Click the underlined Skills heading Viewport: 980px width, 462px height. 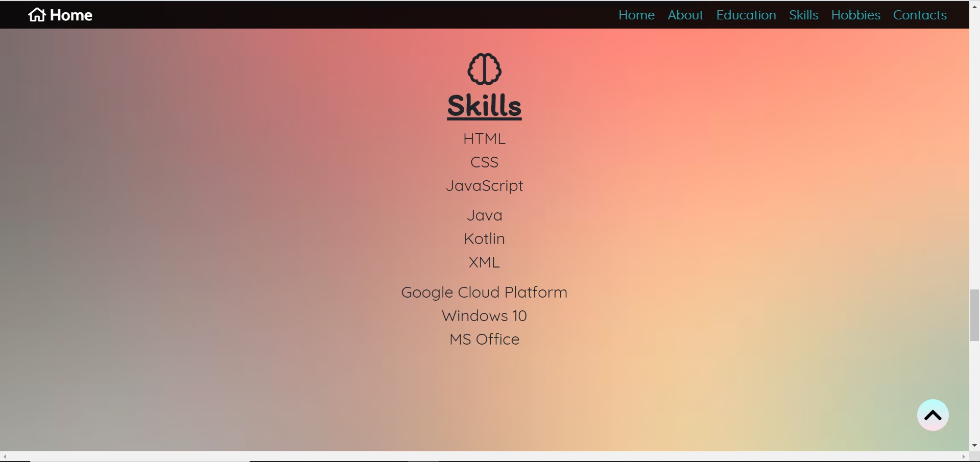pos(484,106)
